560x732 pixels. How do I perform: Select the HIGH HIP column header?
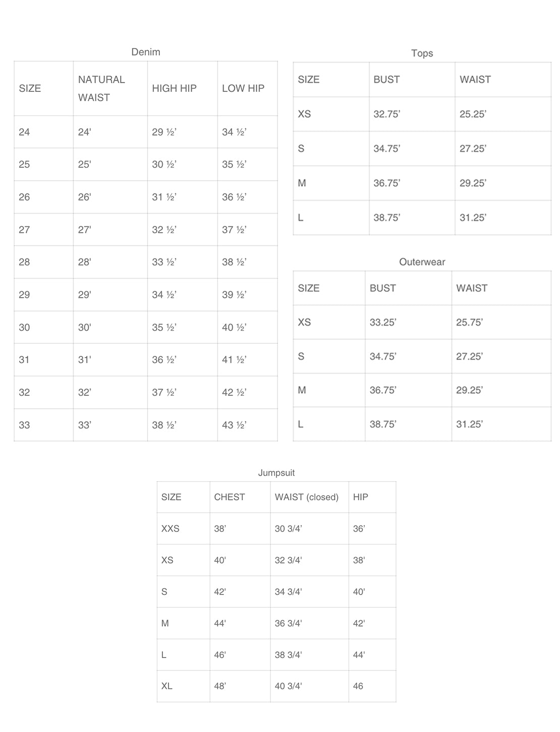pos(174,88)
